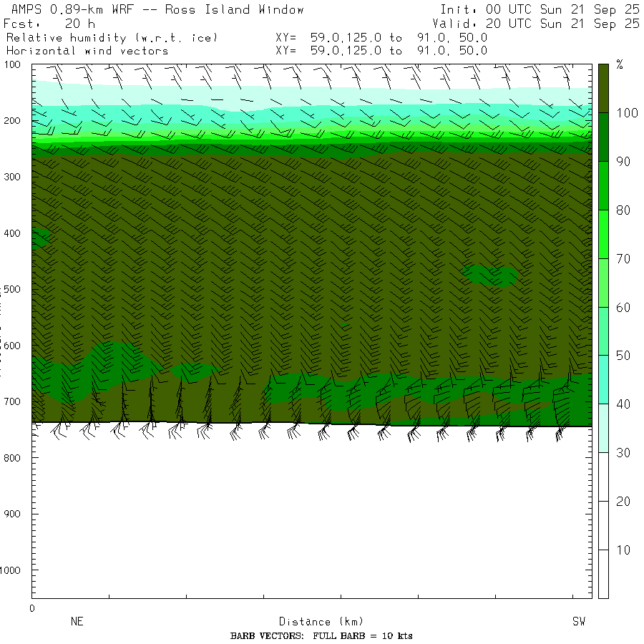Click the pressure axis label 1000

(x=10, y=570)
